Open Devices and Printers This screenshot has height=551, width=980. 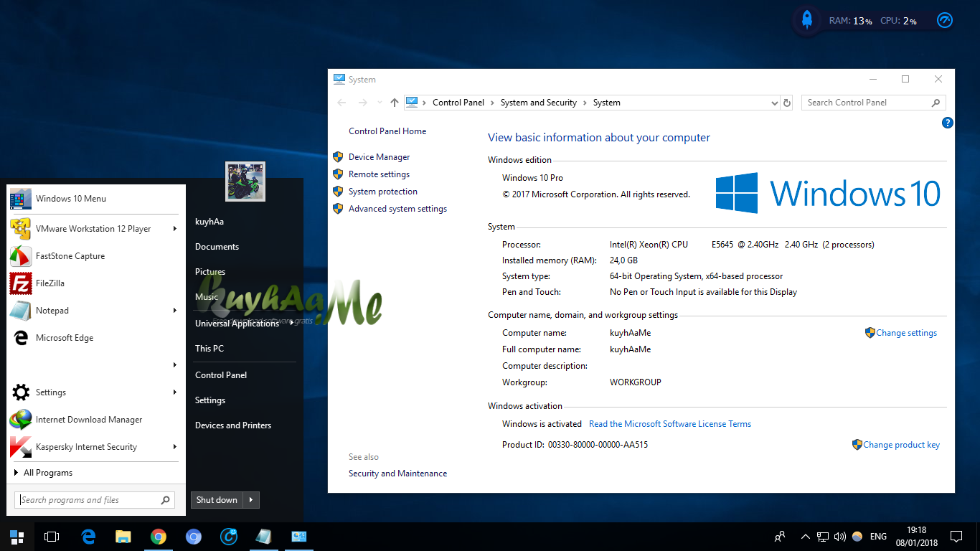(x=233, y=425)
